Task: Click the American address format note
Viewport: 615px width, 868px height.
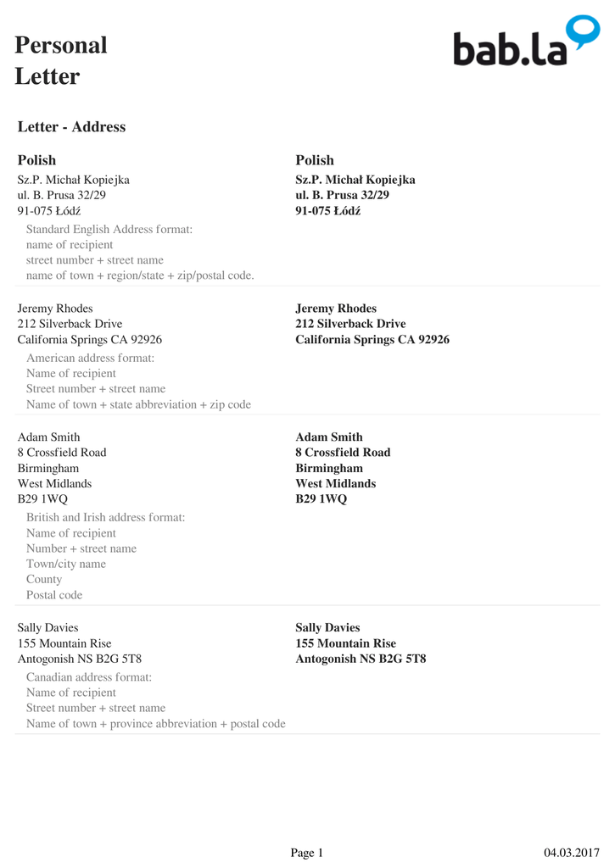Action: click(x=90, y=359)
